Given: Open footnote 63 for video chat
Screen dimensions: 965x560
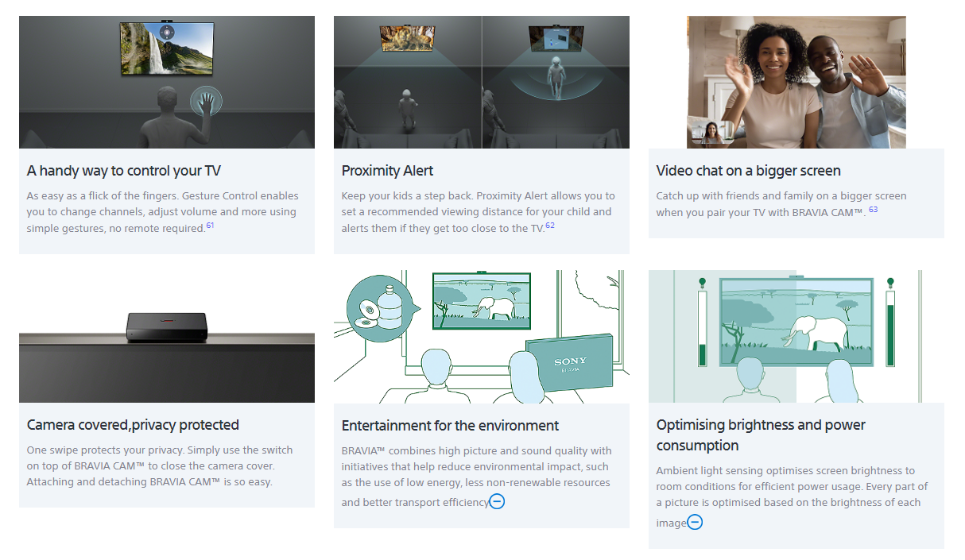Looking at the screenshot, I should (x=873, y=210).
